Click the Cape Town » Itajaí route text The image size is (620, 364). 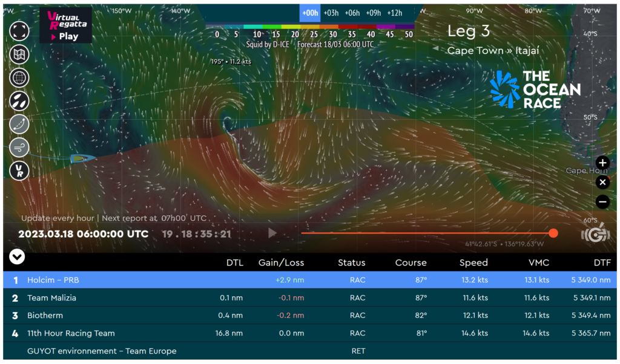tap(493, 51)
